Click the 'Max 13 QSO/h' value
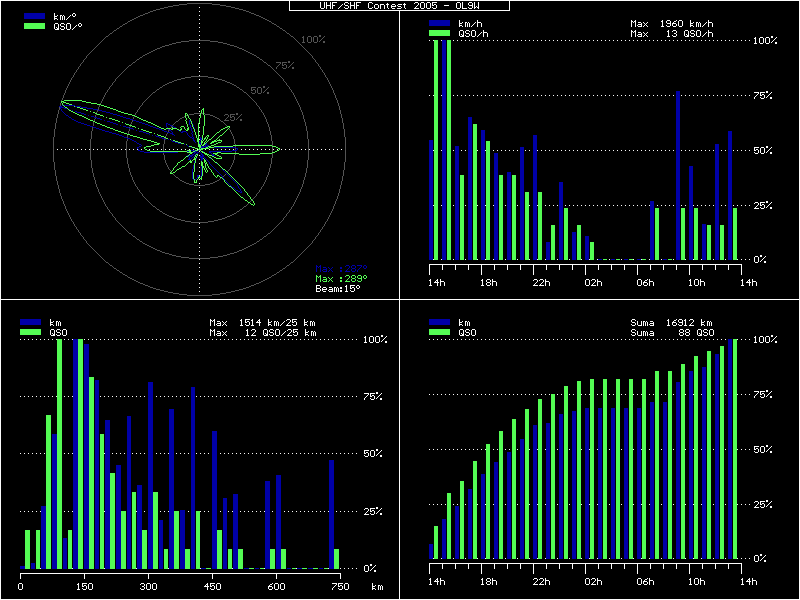The image size is (800, 600). tap(672, 34)
